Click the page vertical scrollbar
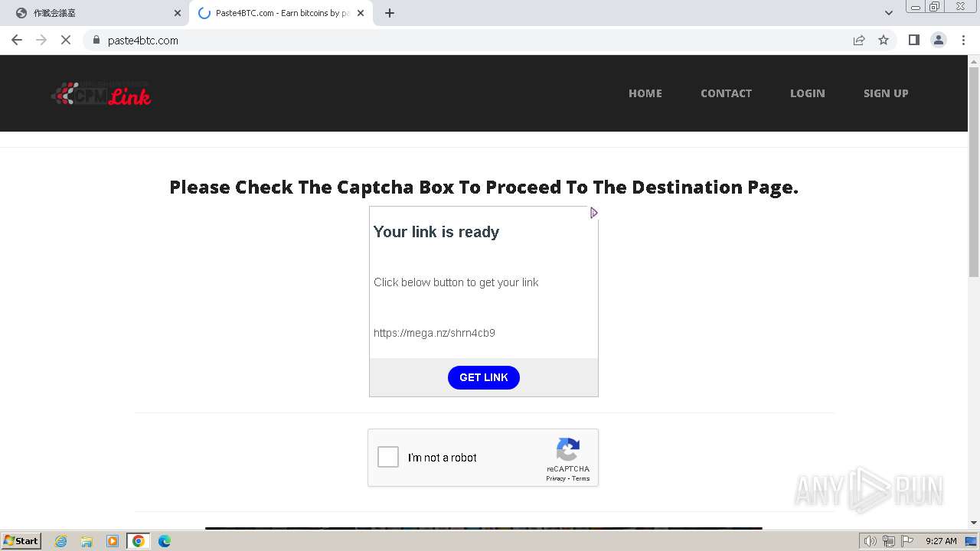The image size is (980, 551). point(974,172)
